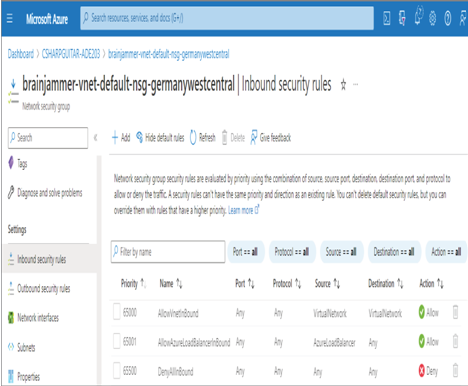Follow the Learn more link
Screen dimensions: 468x386
coord(243,210)
